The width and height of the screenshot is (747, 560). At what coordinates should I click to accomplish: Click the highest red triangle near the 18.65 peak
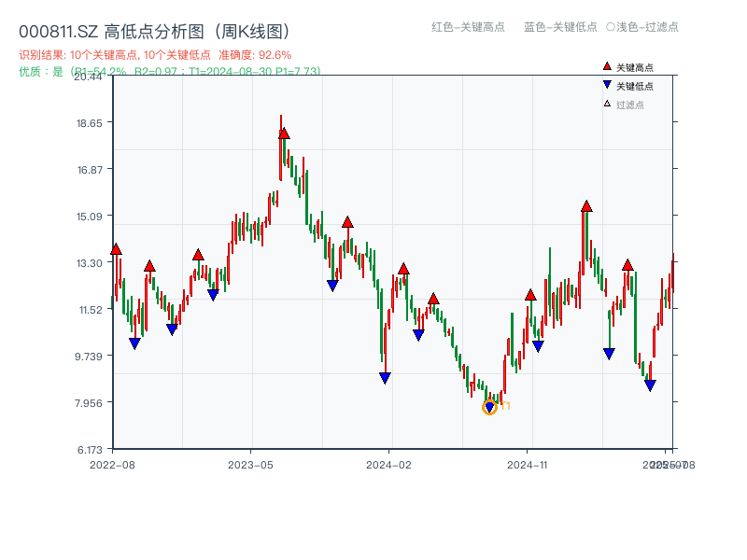click(282, 132)
